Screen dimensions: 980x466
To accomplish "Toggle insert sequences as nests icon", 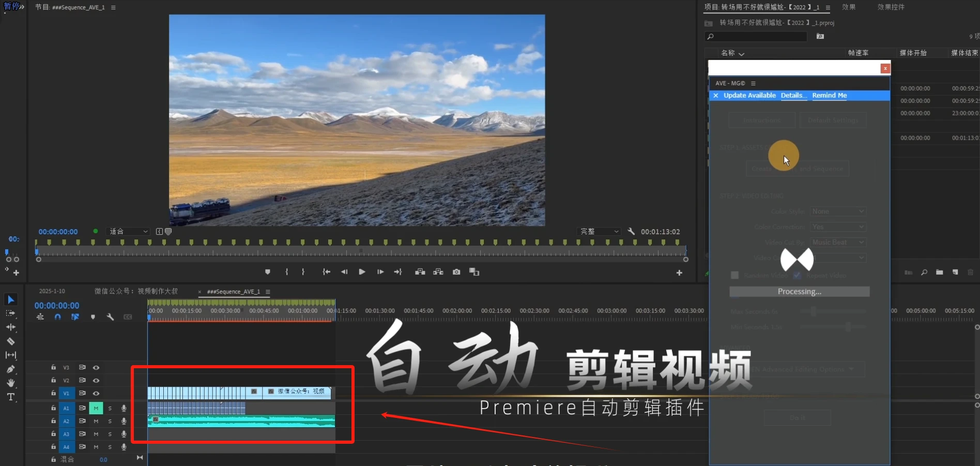I will (x=40, y=317).
